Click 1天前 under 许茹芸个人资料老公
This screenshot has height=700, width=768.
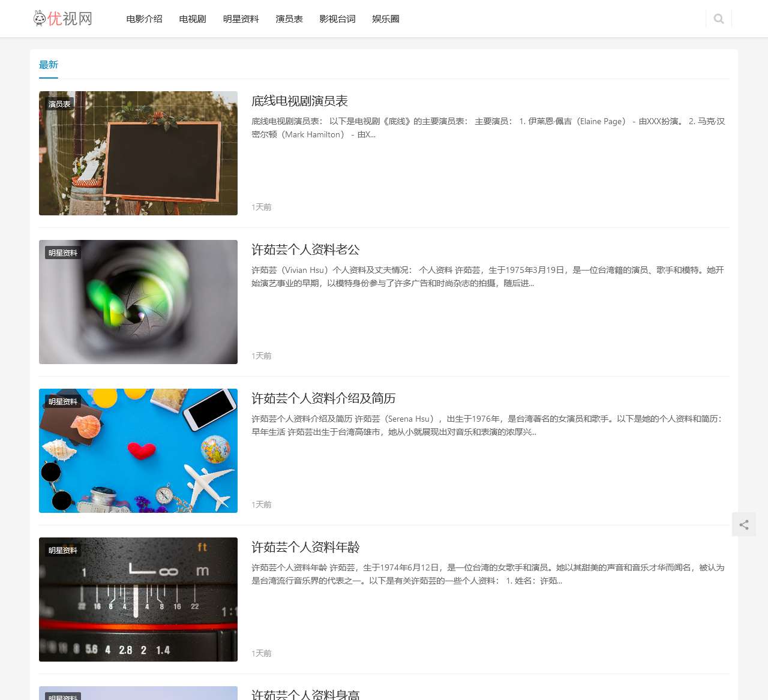(x=262, y=356)
